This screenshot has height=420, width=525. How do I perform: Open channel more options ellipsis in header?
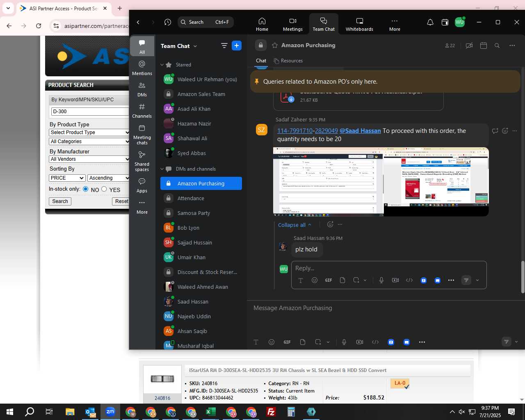pyautogui.click(x=512, y=46)
